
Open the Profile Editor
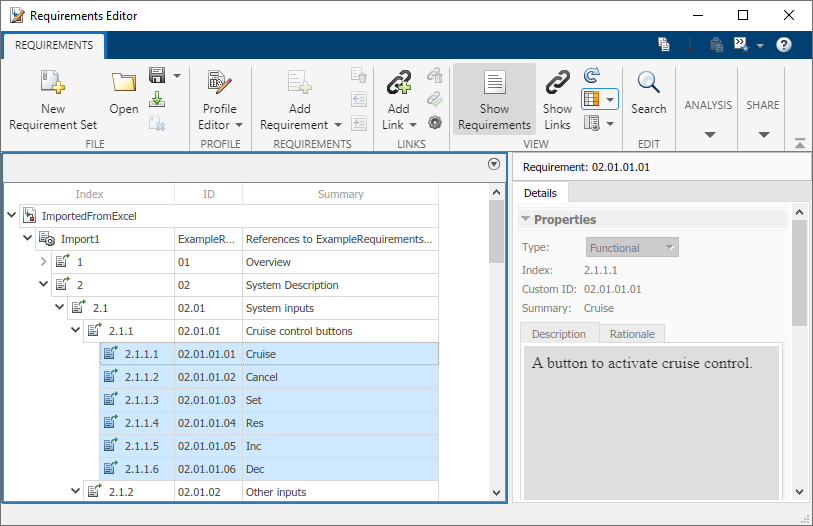[x=220, y=100]
